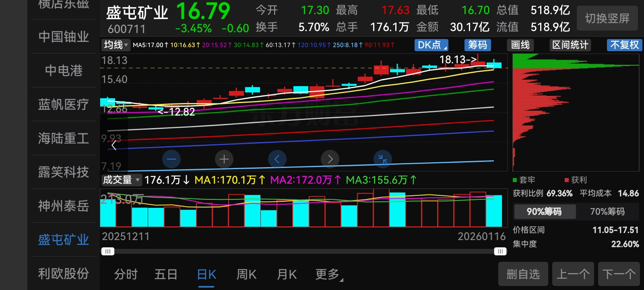Tap the left date range slider handle
This screenshot has width=644, height=290.
tap(107, 251)
